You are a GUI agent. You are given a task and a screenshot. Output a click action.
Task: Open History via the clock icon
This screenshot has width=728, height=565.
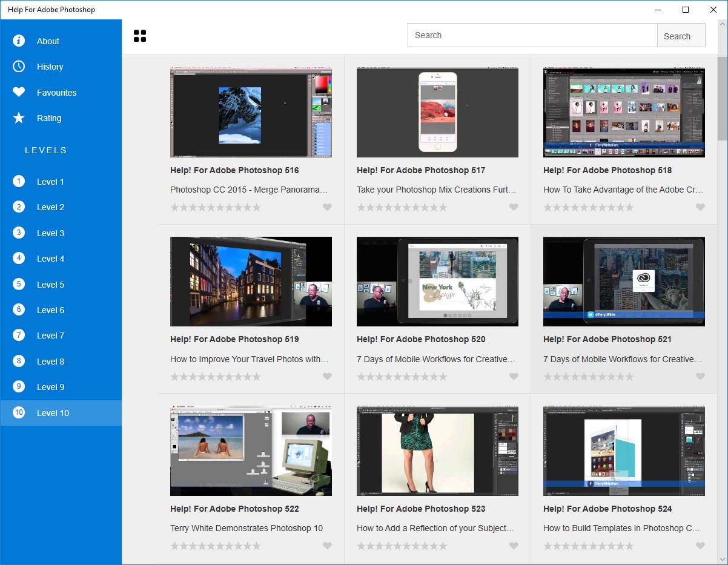(x=19, y=67)
